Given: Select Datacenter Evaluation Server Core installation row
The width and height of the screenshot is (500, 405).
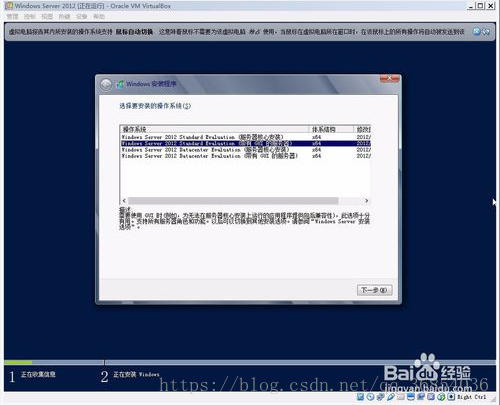Looking at the screenshot, I should click(x=246, y=150).
